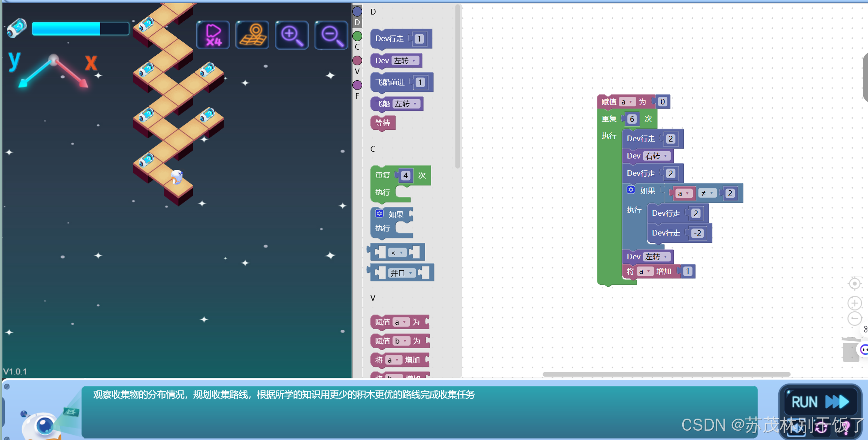Center the workspace with the crosshair icon
The height and width of the screenshot is (440, 868).
(x=854, y=284)
